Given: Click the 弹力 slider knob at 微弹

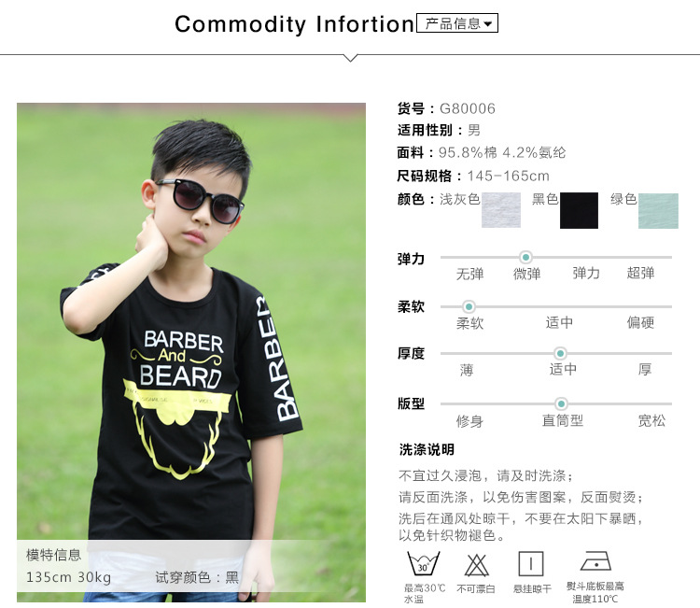Looking at the screenshot, I should click(x=525, y=258).
